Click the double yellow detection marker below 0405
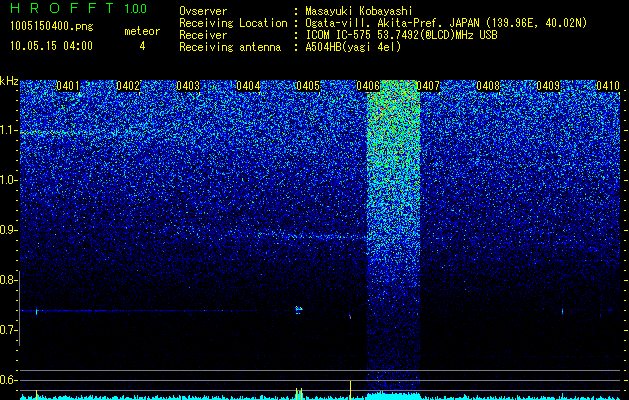The image size is (629, 400). click(x=299, y=393)
